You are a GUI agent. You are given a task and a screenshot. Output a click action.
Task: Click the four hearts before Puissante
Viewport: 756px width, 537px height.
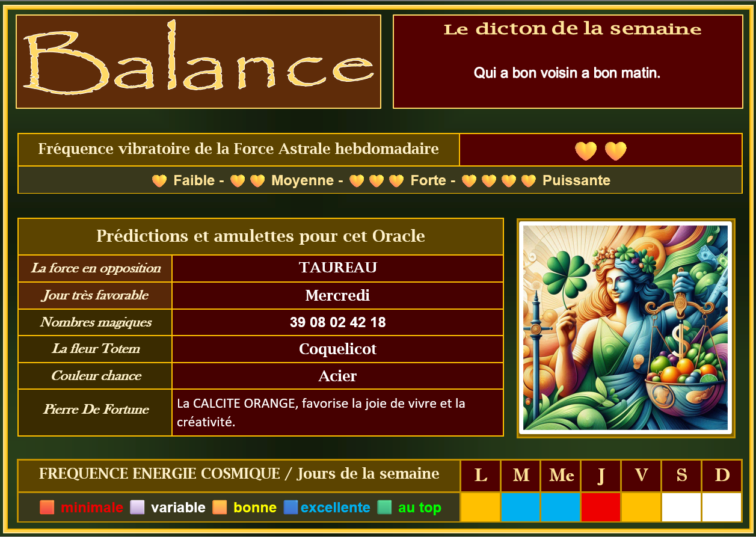click(499, 180)
